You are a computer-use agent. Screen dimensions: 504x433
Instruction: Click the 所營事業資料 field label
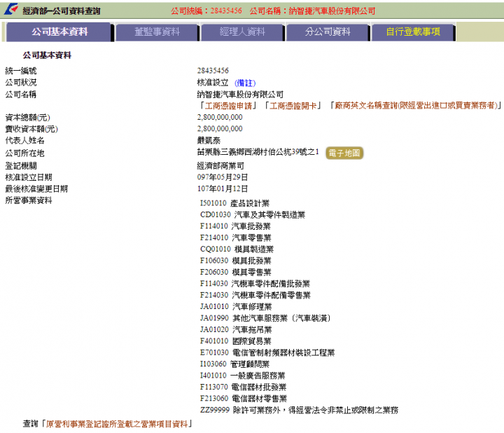pyautogui.click(x=29, y=200)
